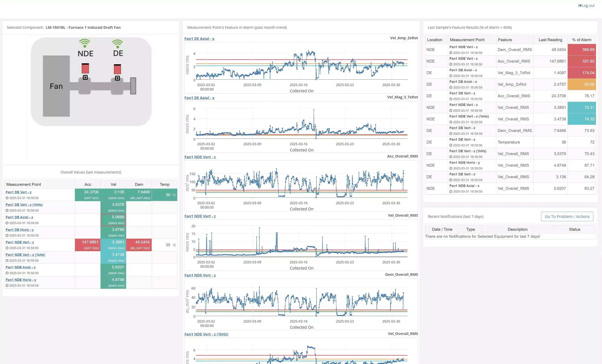
Task: Expand the dropdown arrow under NDE sensor
Action: (x=85, y=77)
